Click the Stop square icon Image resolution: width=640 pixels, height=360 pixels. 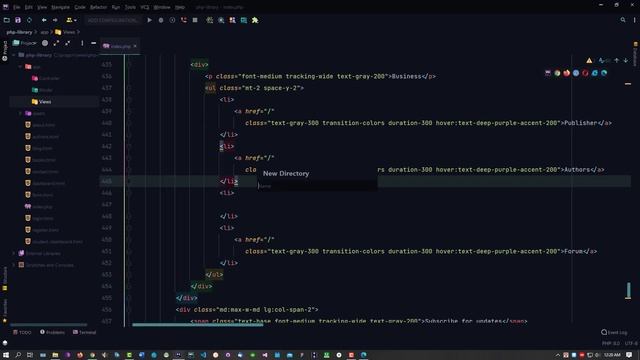[195, 20]
